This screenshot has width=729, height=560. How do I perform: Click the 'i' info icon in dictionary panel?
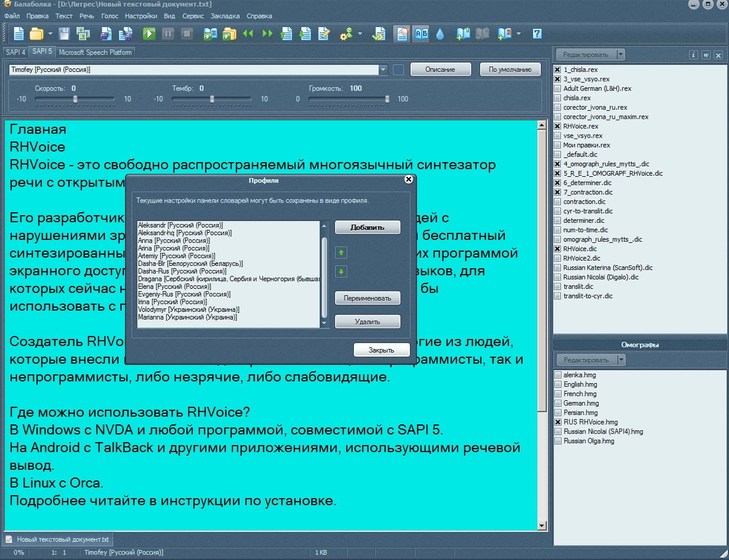pyautogui.click(x=694, y=55)
